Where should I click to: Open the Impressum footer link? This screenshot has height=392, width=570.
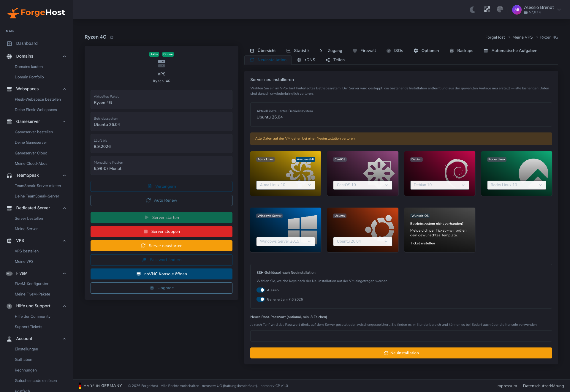click(506, 386)
